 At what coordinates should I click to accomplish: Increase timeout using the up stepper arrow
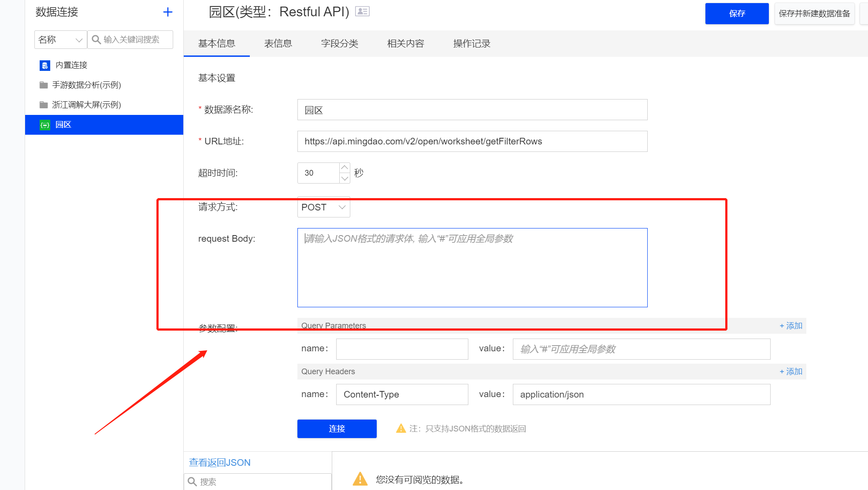coord(345,168)
